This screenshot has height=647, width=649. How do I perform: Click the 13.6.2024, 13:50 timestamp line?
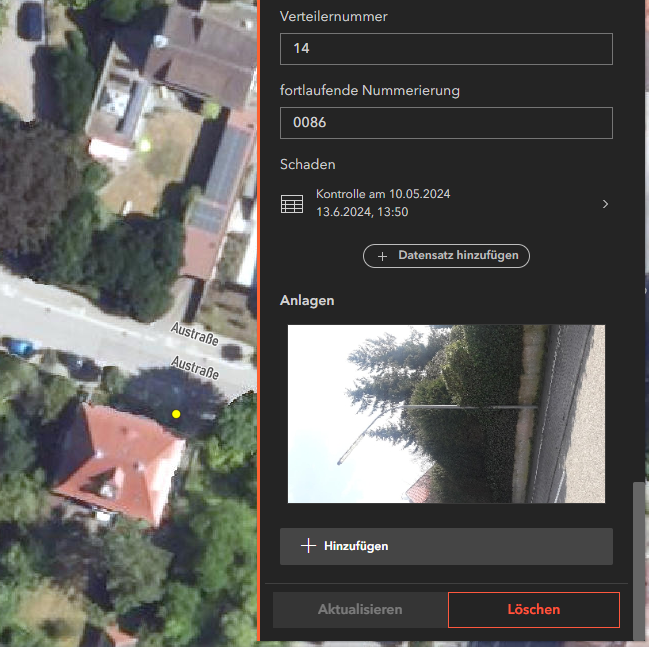click(362, 212)
